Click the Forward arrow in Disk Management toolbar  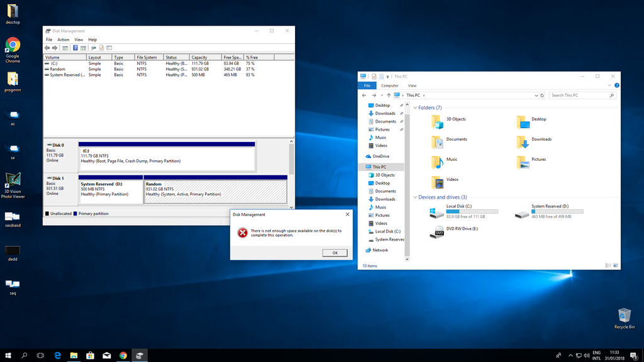coord(55,48)
